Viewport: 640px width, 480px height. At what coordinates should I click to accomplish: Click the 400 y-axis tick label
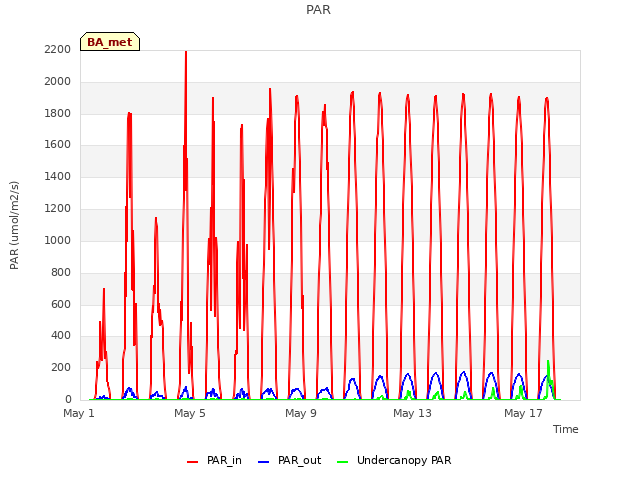(61, 336)
